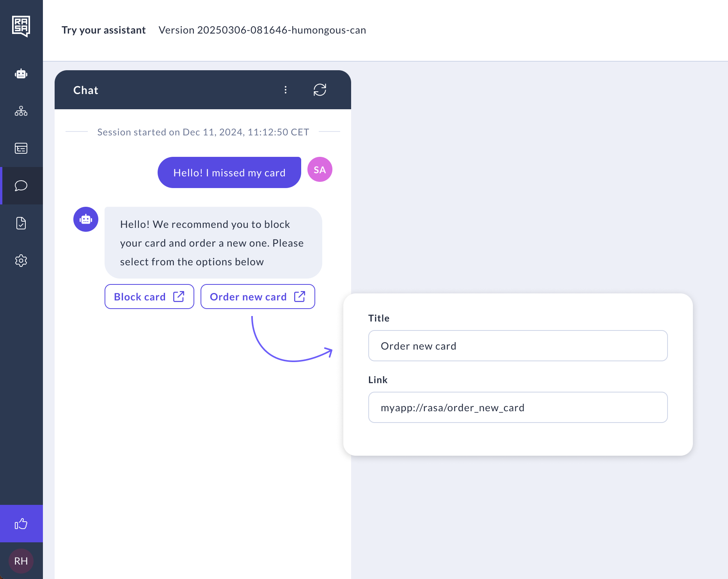Click the Order new card button

tap(257, 297)
